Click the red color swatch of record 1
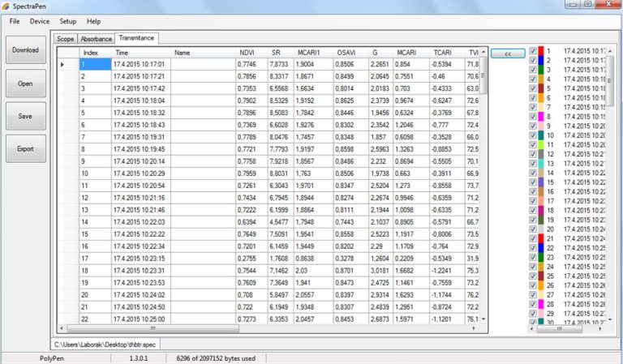 click(x=540, y=50)
